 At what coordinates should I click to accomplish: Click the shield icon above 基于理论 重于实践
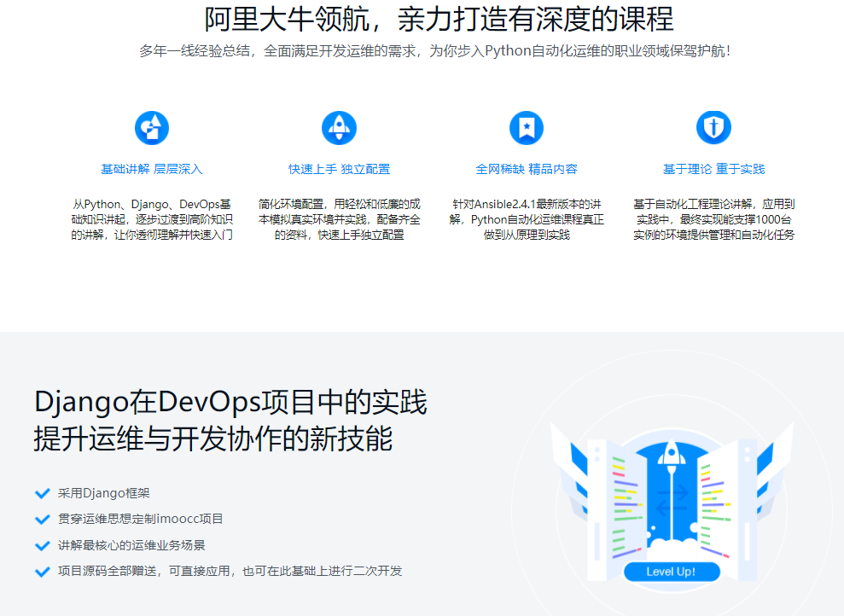[x=713, y=128]
